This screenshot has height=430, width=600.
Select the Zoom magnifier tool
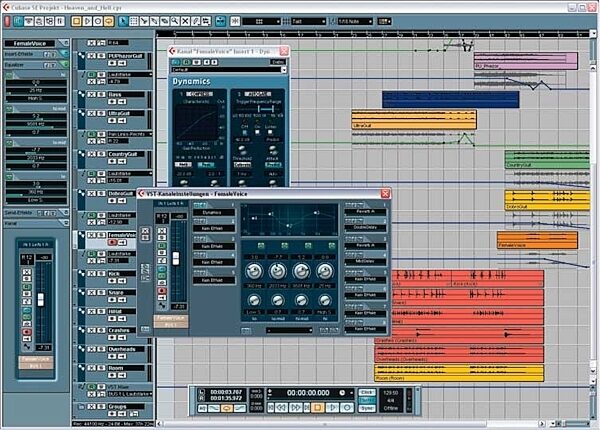pos(175,21)
